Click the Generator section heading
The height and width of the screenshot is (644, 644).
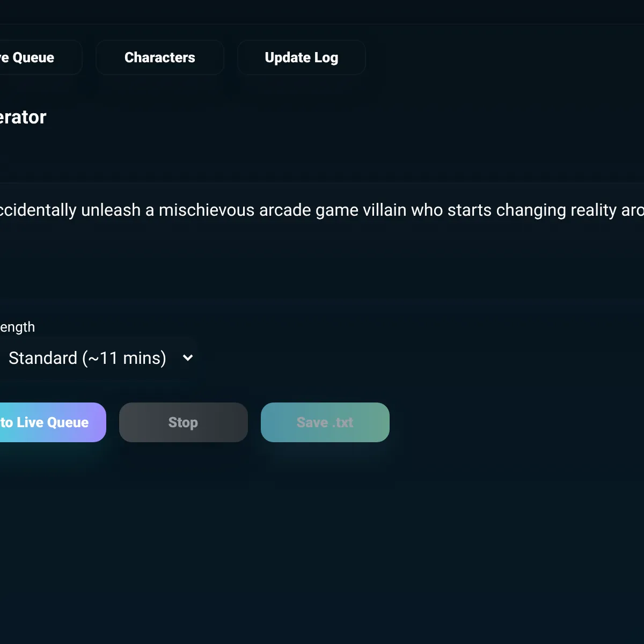click(x=23, y=117)
